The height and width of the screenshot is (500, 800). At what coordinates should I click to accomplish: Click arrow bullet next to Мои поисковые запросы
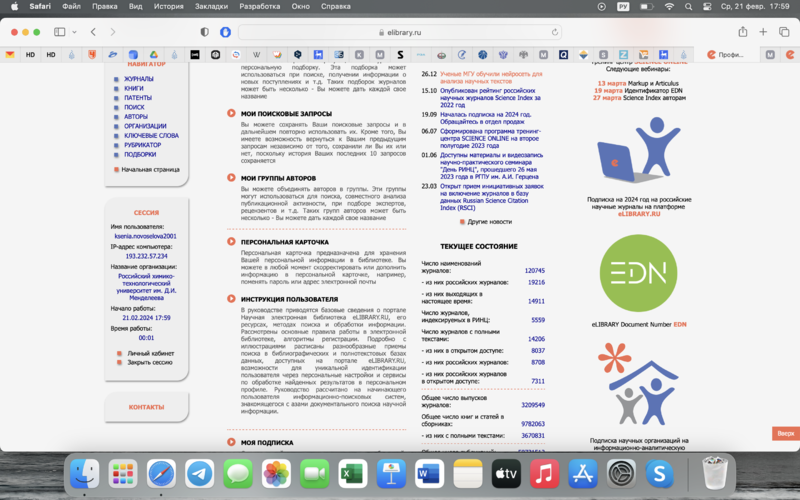click(x=231, y=114)
